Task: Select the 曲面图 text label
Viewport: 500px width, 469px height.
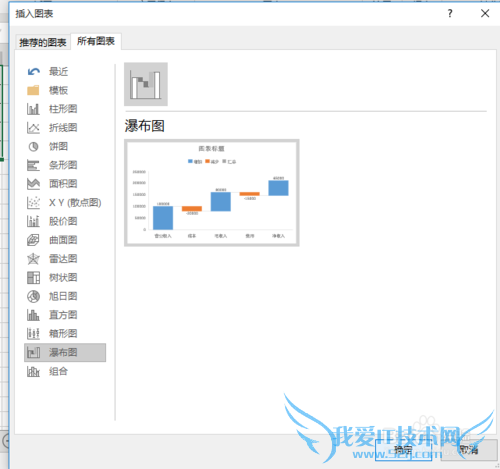Action: (x=63, y=240)
